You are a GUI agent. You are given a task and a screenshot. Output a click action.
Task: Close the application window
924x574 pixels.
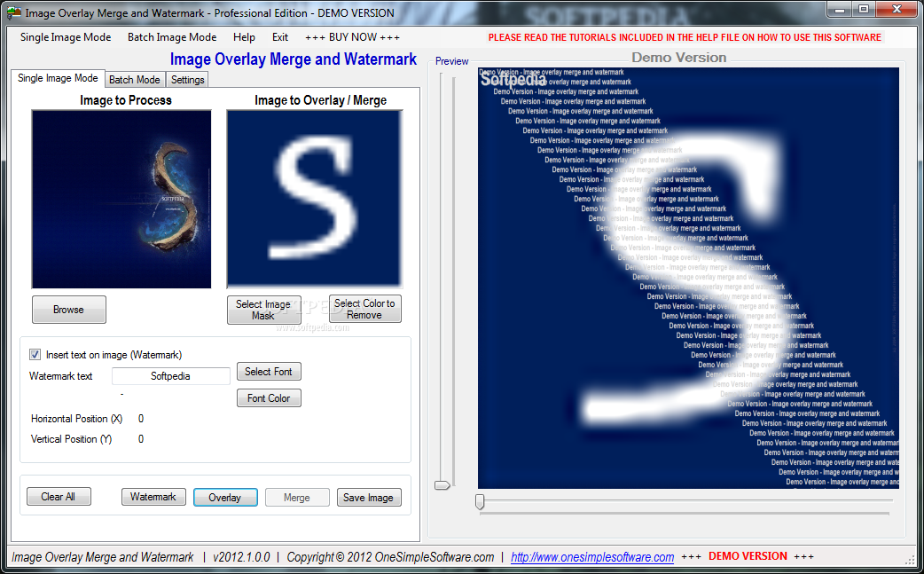897,10
